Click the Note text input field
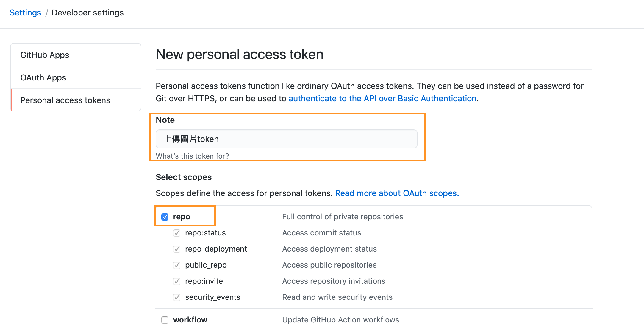 pyautogui.click(x=286, y=139)
